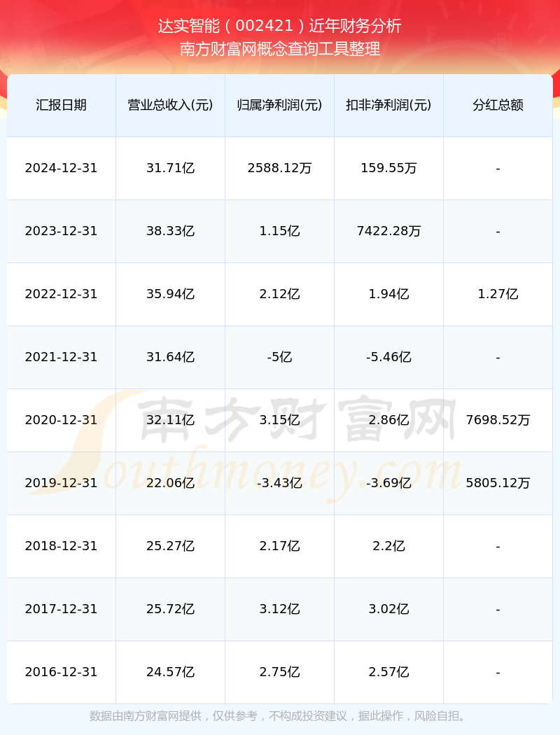Pick the 2.86亿 non-recurring profit cell
The image size is (560, 735).
pos(389,420)
